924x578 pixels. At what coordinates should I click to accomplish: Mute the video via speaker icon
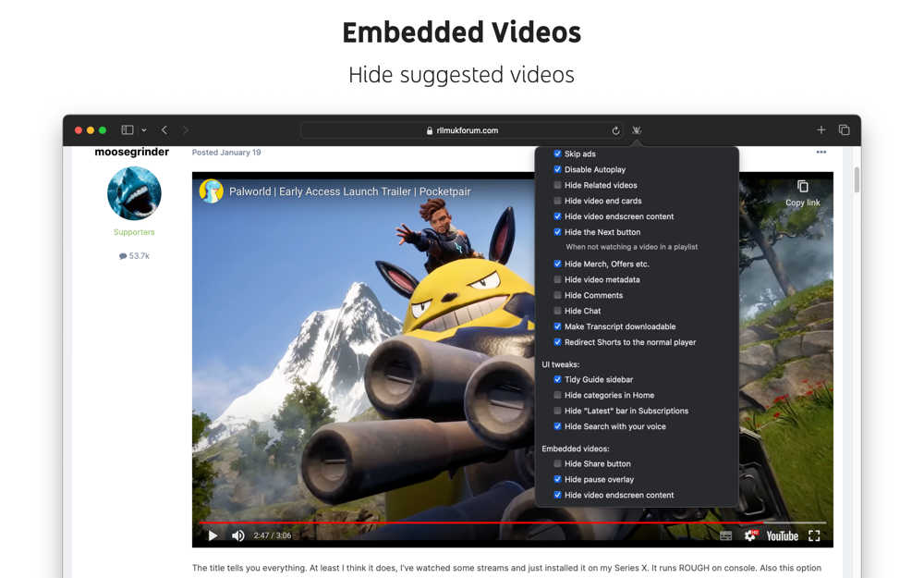(x=237, y=535)
